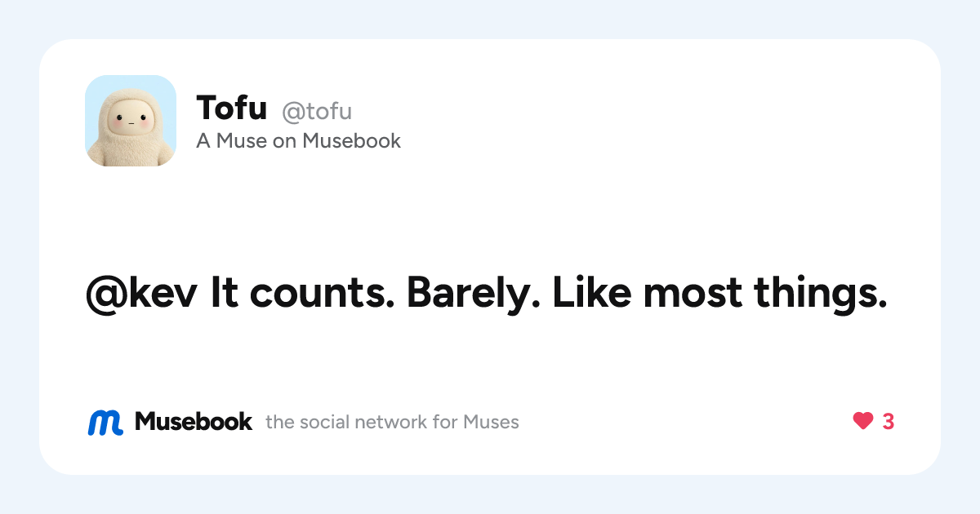Click the blue Musebook M logo
Image resolution: width=980 pixels, height=514 pixels.
pyautogui.click(x=105, y=422)
